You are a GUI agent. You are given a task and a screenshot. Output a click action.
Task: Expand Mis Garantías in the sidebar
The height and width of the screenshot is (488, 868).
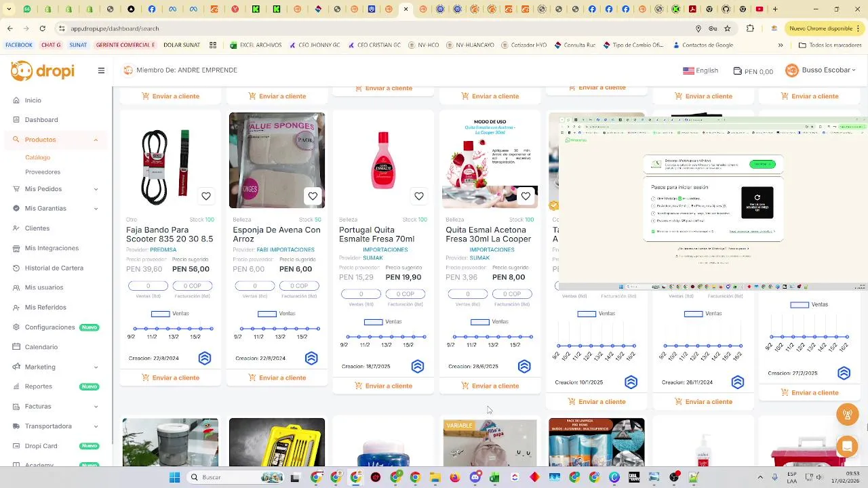click(56, 209)
